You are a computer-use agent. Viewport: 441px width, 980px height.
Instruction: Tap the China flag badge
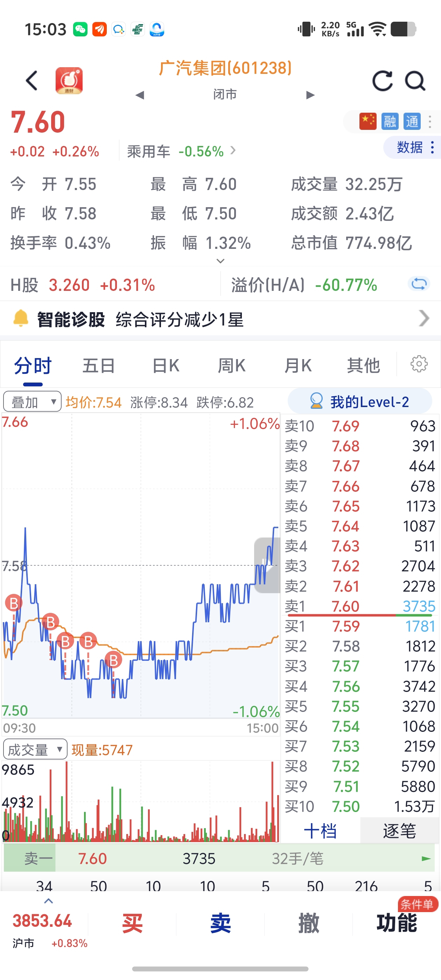(367, 122)
